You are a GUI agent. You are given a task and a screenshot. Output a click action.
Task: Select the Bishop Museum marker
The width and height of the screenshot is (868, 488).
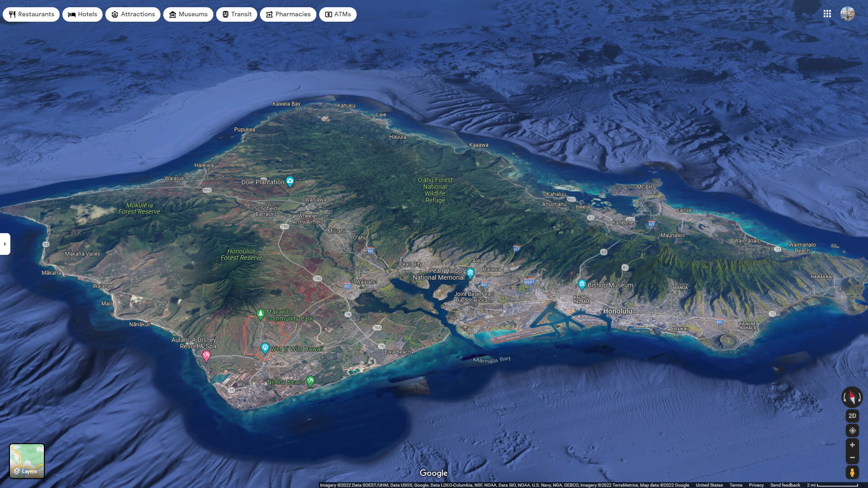pyautogui.click(x=582, y=284)
